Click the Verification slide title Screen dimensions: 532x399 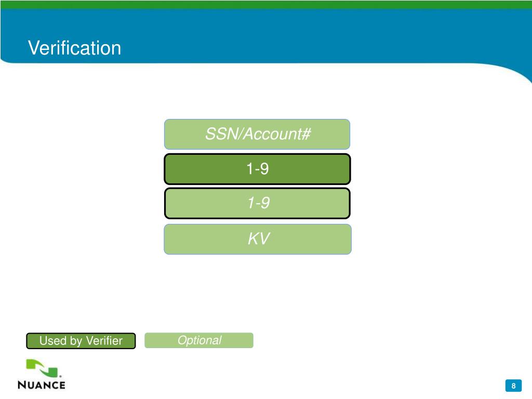click(75, 48)
